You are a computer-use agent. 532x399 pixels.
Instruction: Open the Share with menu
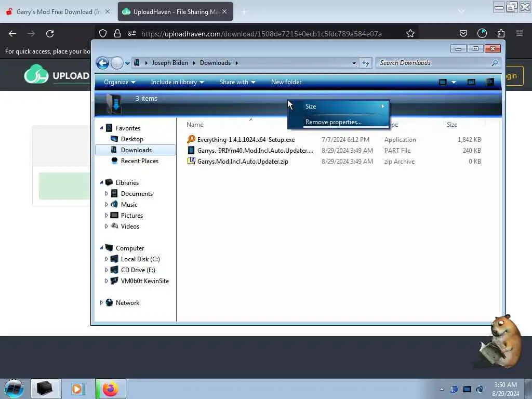point(237,82)
